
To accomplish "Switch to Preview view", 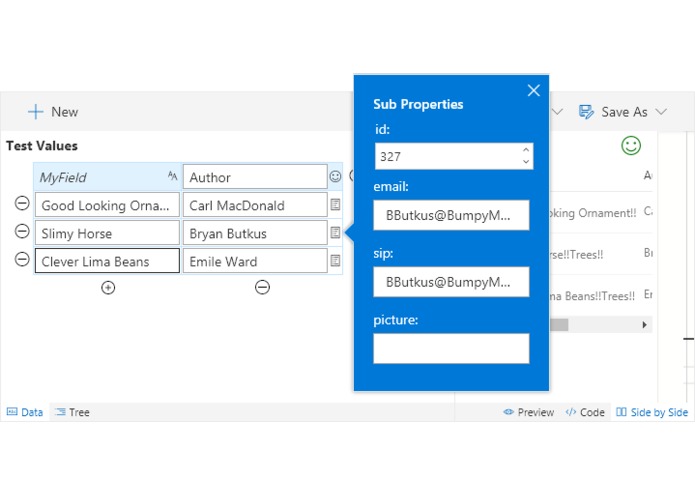I will point(529,412).
